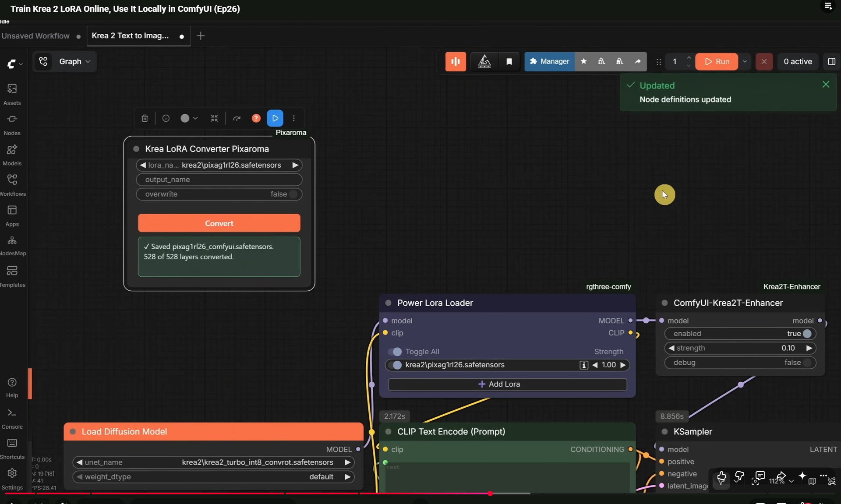Collapse the Krea LoRA Converter Pixaroma node
This screenshot has height=504, width=841.
pos(136,149)
